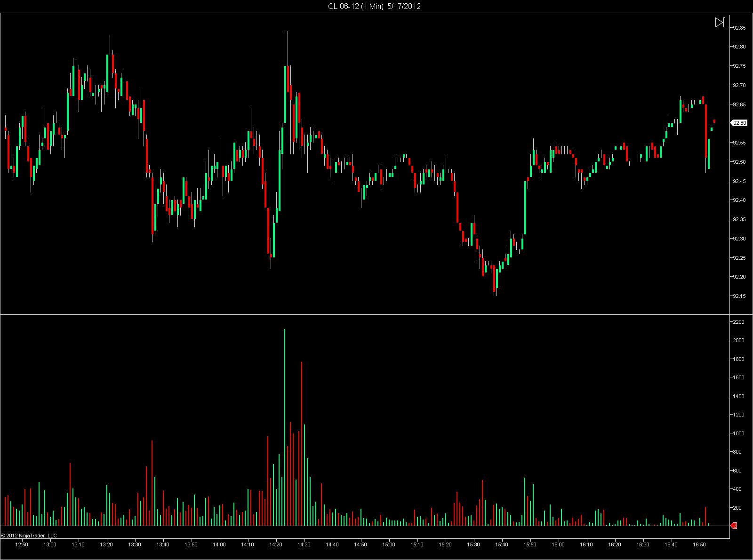
Task: Click the 15:10 time axis label
Action: (x=417, y=544)
